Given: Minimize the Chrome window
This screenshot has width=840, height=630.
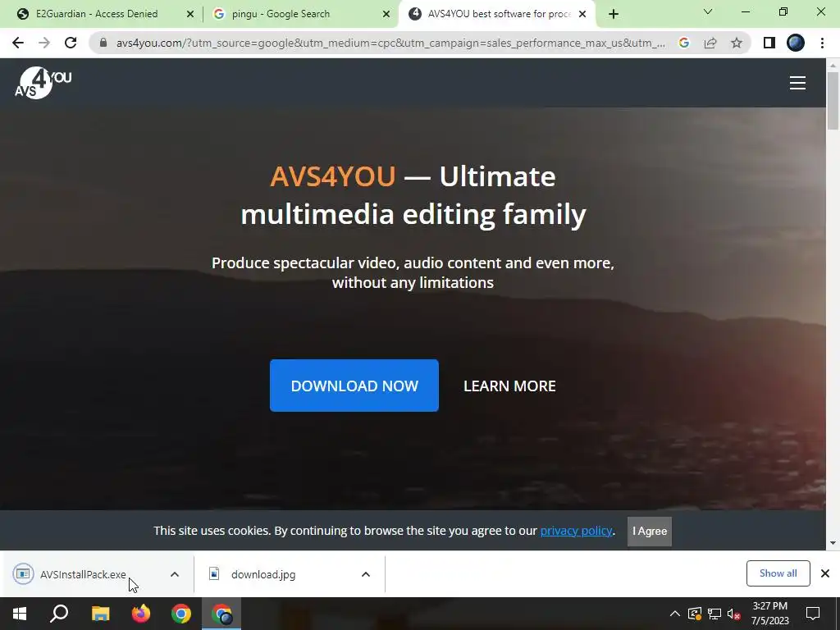Looking at the screenshot, I should 745,11.
